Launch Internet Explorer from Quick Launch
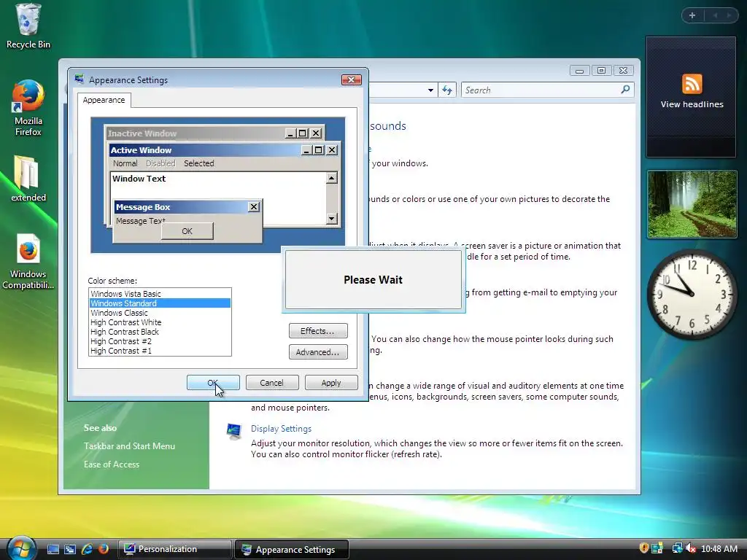 (87, 549)
